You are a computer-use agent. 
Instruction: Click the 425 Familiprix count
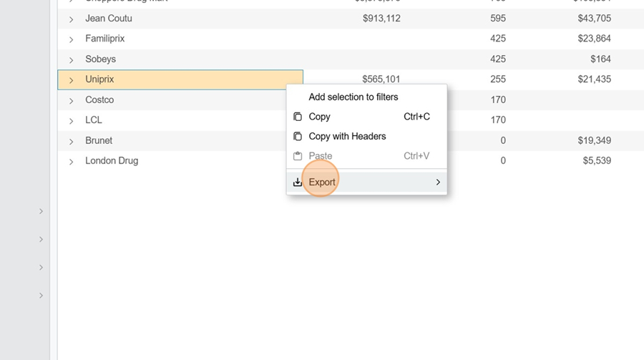click(x=498, y=39)
